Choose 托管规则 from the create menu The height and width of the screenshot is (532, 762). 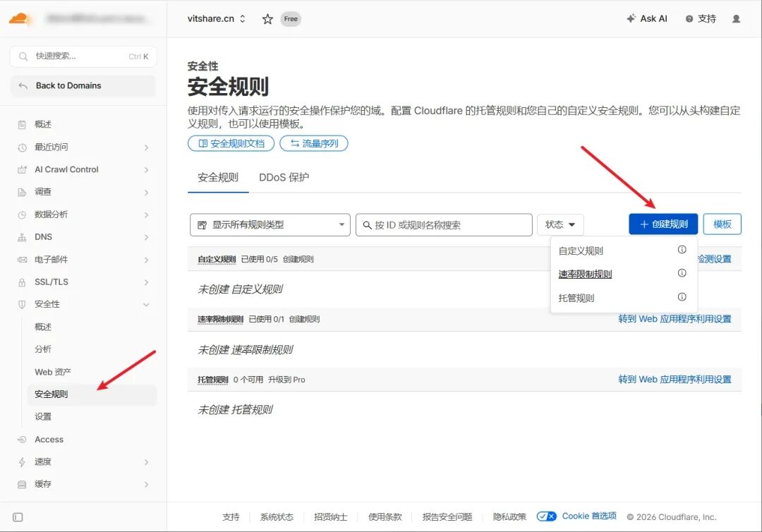point(576,298)
